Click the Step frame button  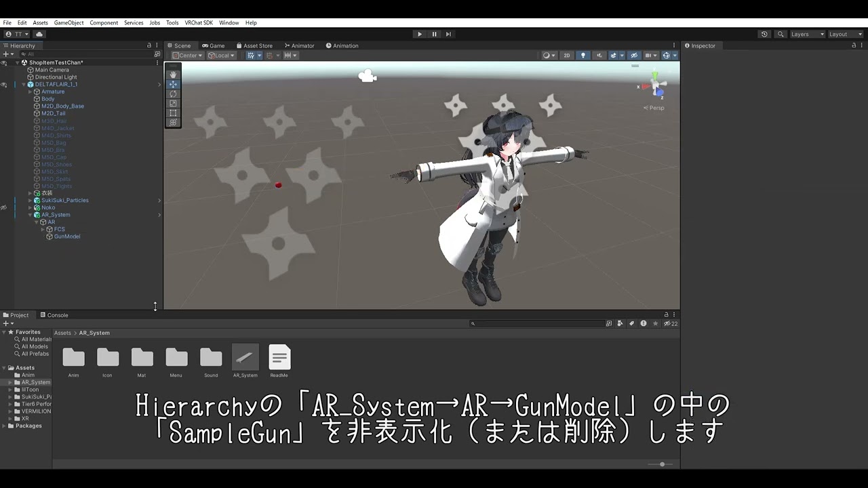pyautogui.click(x=448, y=34)
